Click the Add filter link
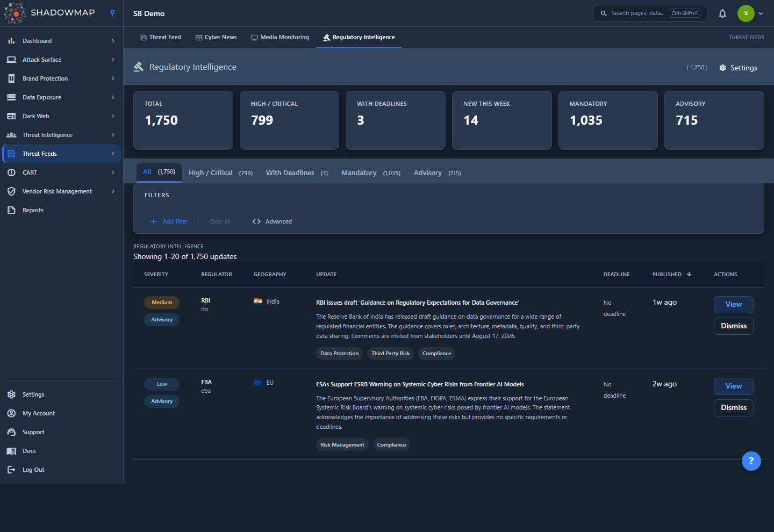Viewport: 774px width, 532px height. tap(169, 221)
